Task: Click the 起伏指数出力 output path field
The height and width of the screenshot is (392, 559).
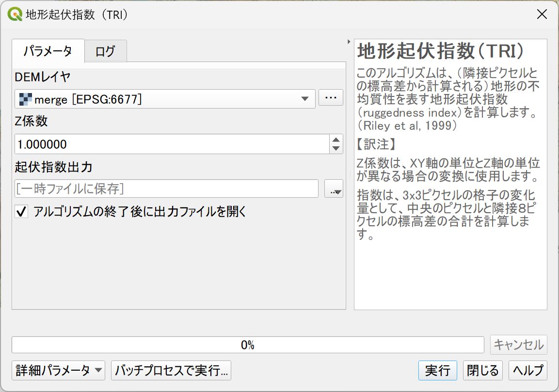Action: click(x=166, y=188)
